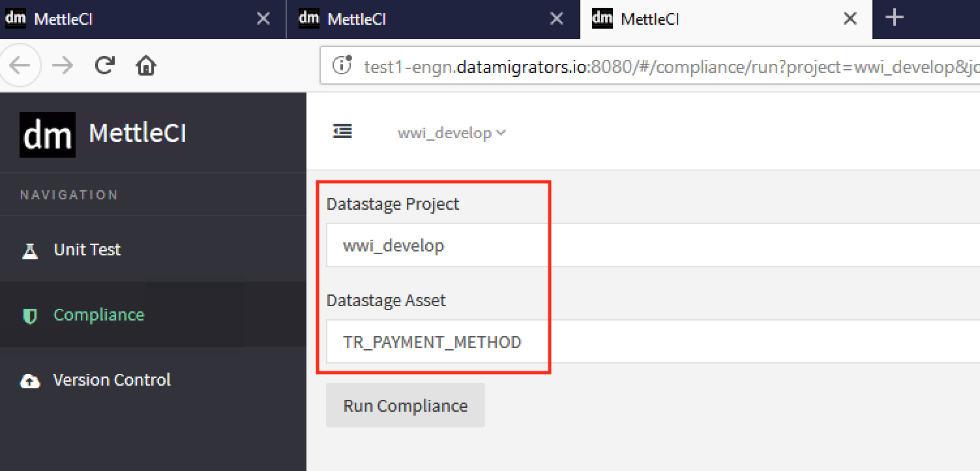Reload the page with the refresh icon

pos(104,65)
